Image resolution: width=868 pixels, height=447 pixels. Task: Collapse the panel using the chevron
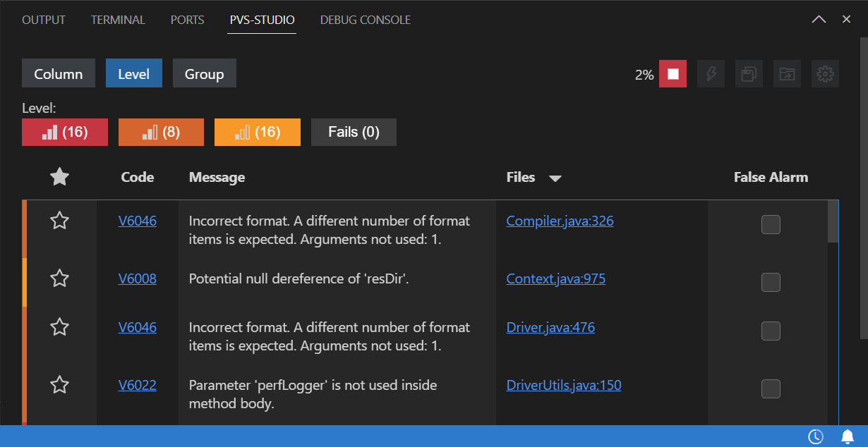click(819, 19)
